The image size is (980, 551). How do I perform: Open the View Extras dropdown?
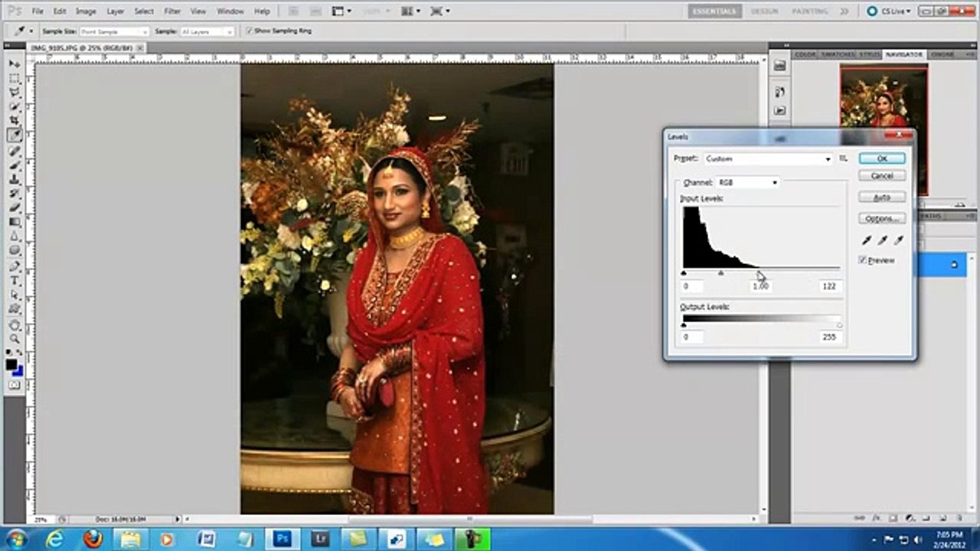click(341, 11)
